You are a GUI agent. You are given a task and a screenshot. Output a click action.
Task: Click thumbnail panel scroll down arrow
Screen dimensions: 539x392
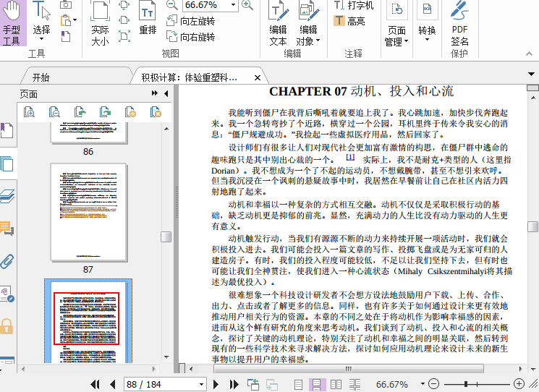166,357
